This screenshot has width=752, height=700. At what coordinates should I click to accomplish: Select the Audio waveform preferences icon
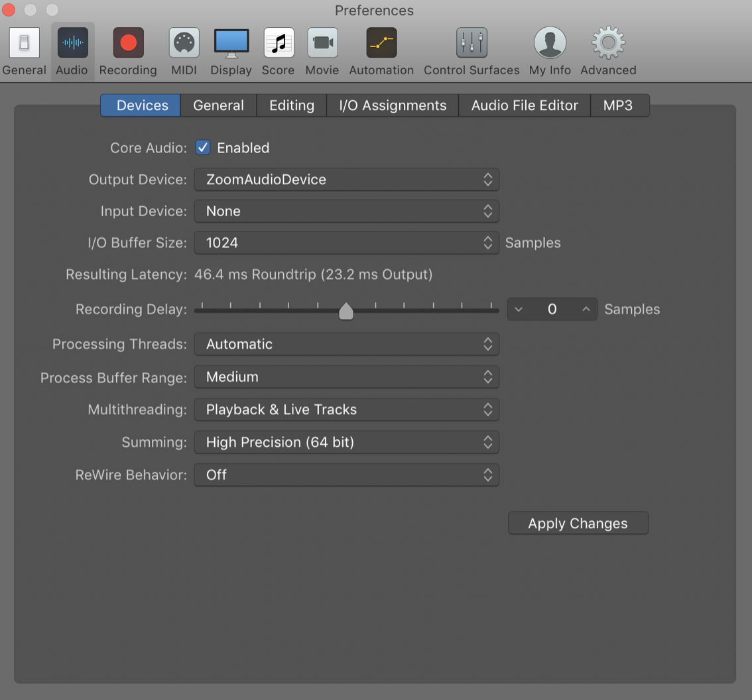coord(72,42)
